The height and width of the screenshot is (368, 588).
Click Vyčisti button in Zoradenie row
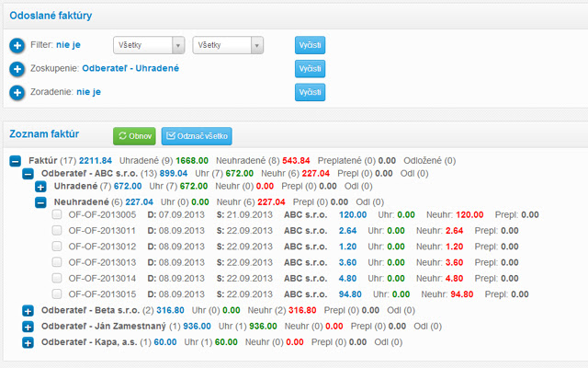coord(310,92)
